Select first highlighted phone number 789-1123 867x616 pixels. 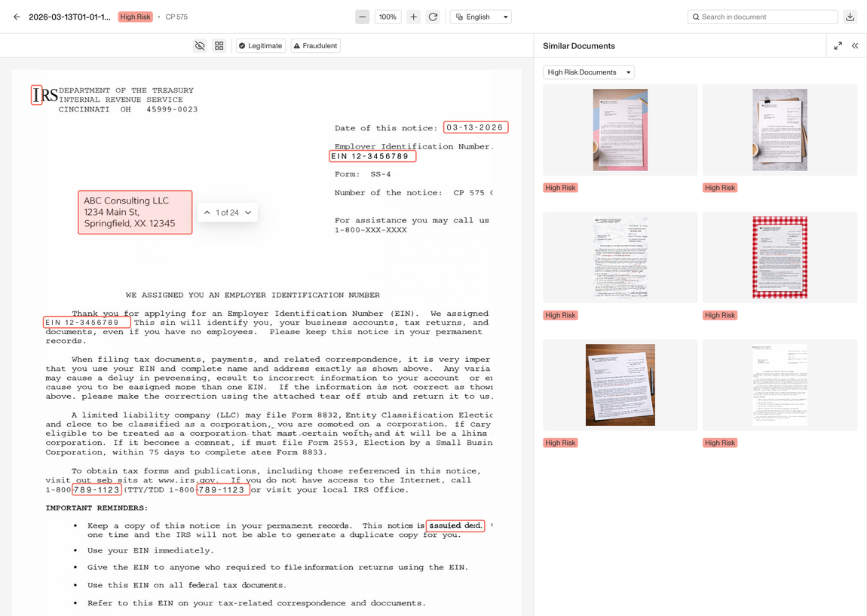97,490
